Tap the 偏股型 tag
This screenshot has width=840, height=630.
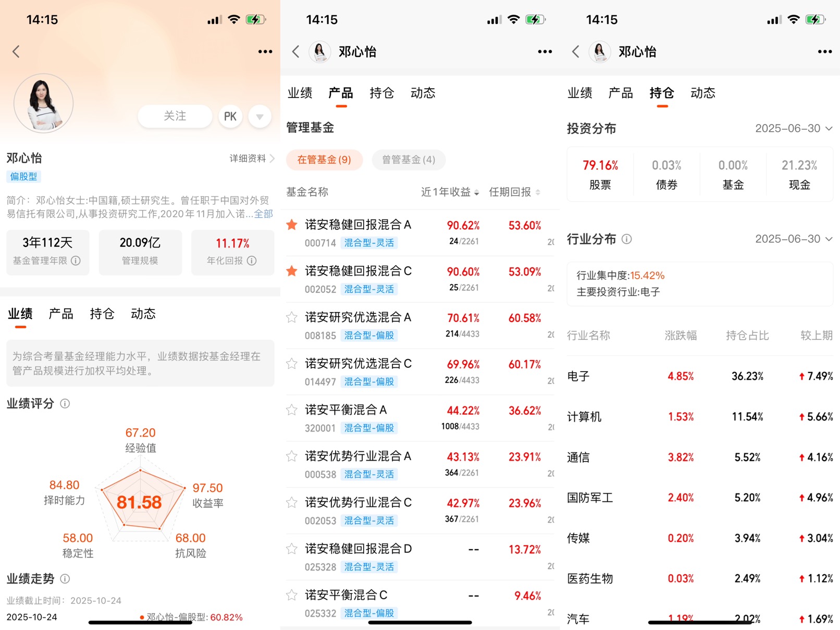tap(23, 177)
